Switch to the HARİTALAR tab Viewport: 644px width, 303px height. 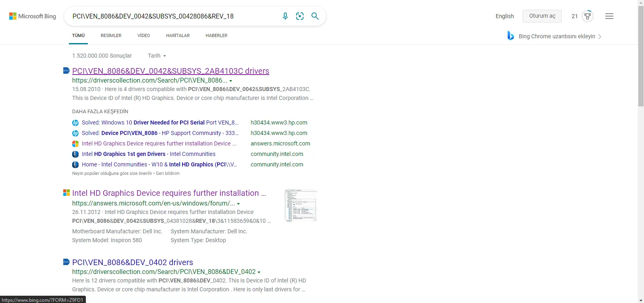click(x=178, y=35)
